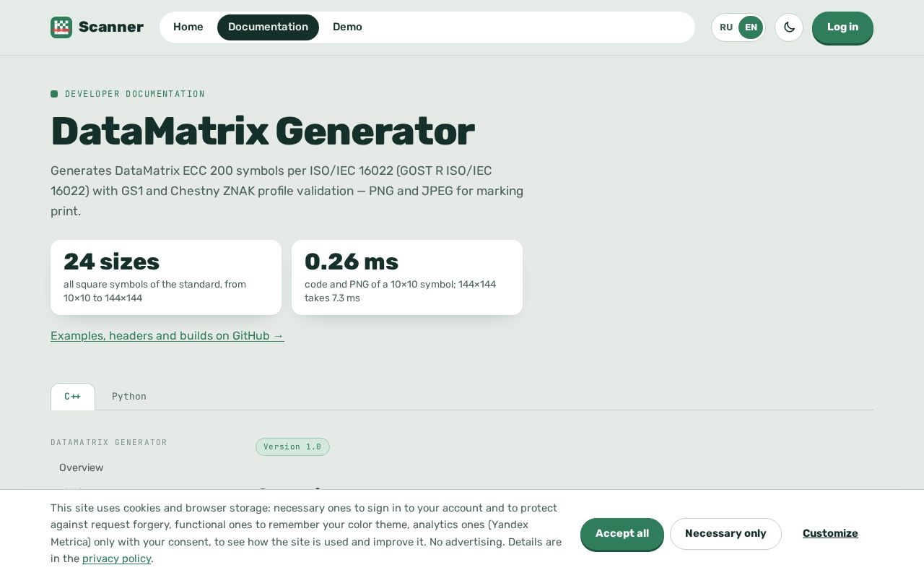Click the 0.26 ms stat heading

coord(352,262)
